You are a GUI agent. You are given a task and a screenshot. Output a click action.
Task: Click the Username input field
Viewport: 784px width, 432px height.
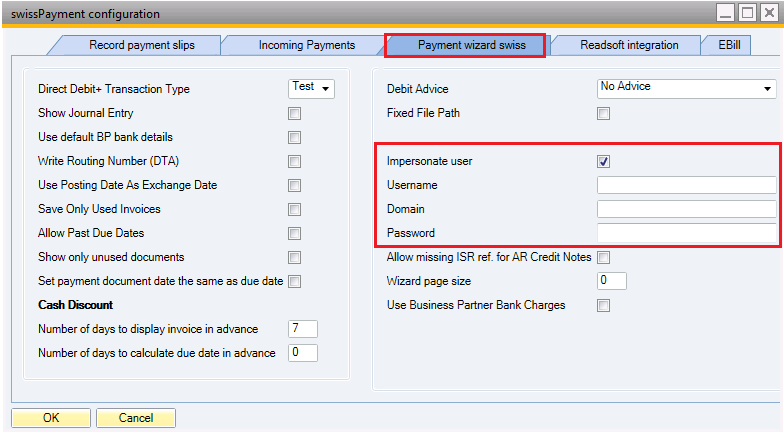coord(686,185)
